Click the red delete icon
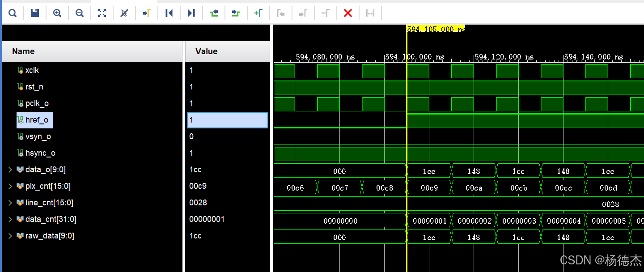This screenshot has width=644, height=272. (x=348, y=13)
